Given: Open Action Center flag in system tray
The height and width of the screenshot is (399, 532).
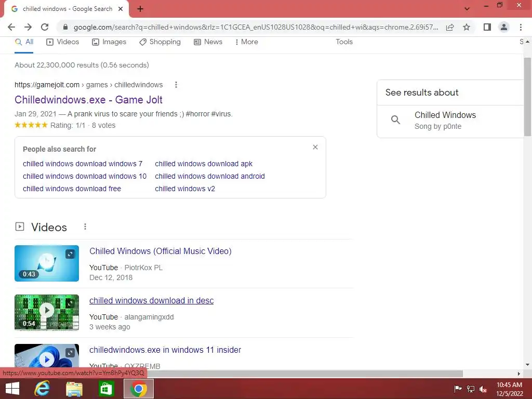Looking at the screenshot, I should [458, 389].
